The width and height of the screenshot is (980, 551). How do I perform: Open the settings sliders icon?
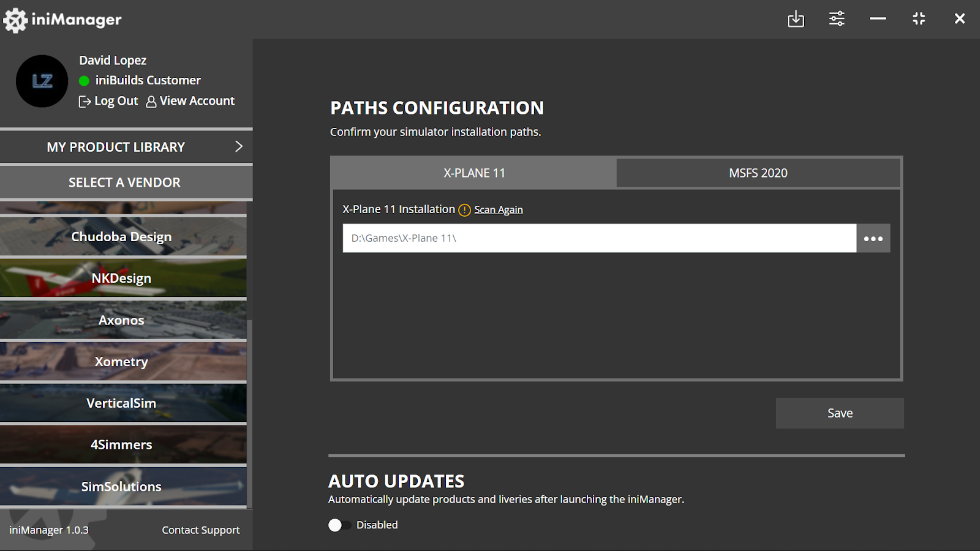(x=837, y=19)
